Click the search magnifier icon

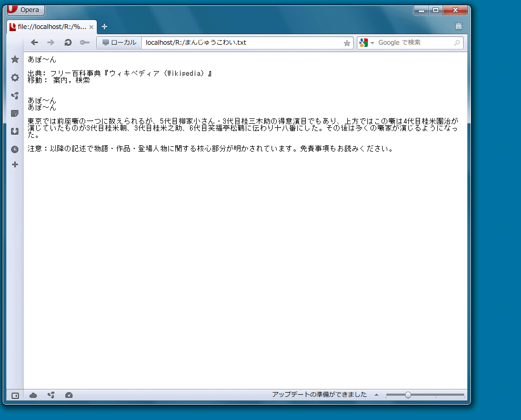pos(457,43)
